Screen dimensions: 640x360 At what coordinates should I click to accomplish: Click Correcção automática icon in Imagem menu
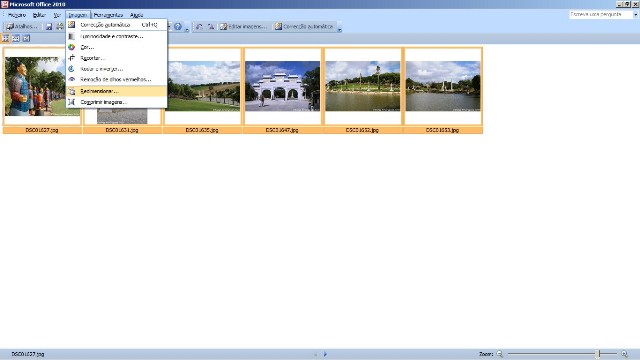(x=71, y=24)
